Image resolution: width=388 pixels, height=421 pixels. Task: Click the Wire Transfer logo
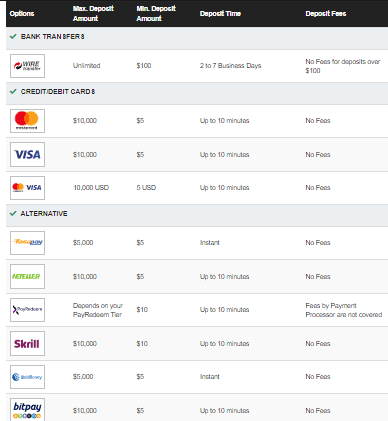27,66
